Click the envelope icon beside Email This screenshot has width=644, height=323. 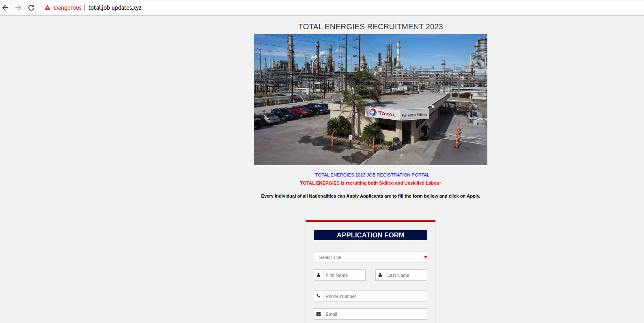(x=319, y=314)
